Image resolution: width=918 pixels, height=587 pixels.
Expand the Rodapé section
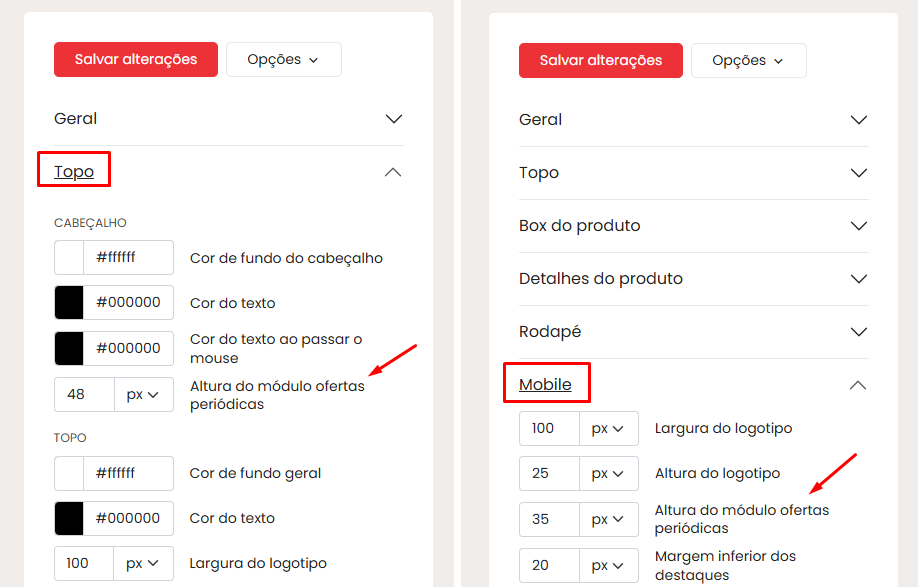858,332
